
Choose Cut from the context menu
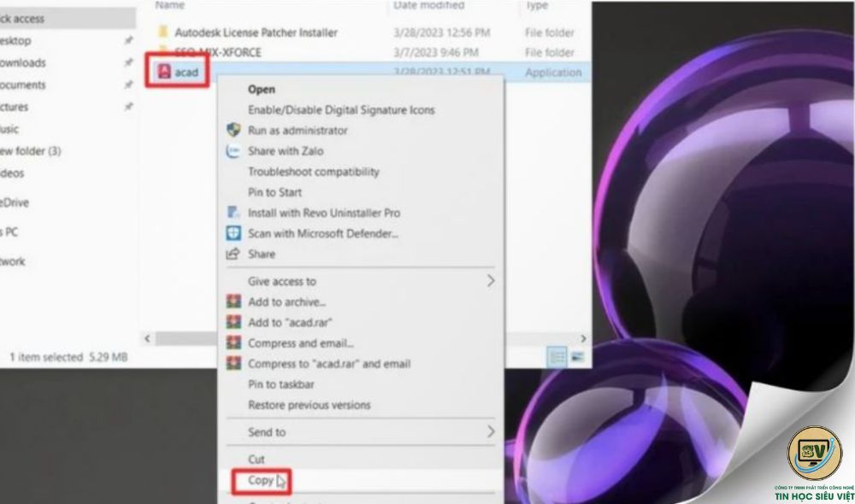(x=256, y=460)
